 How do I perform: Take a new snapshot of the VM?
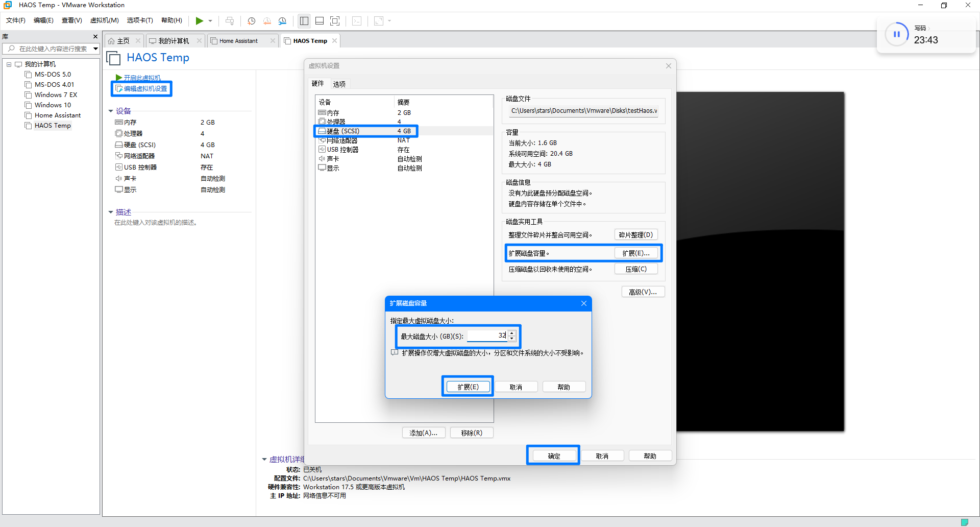[x=251, y=21]
